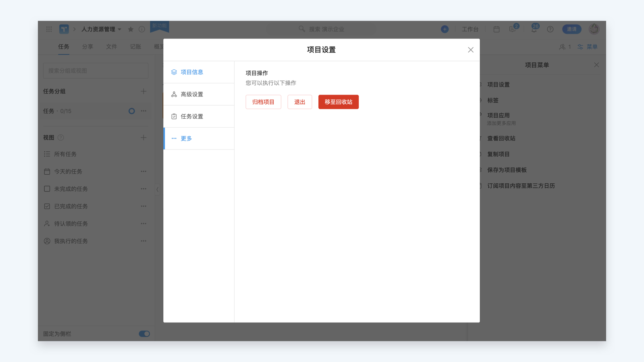This screenshot has height=362, width=644.
Task: Open the 菜单 button
Action: [x=588, y=47]
